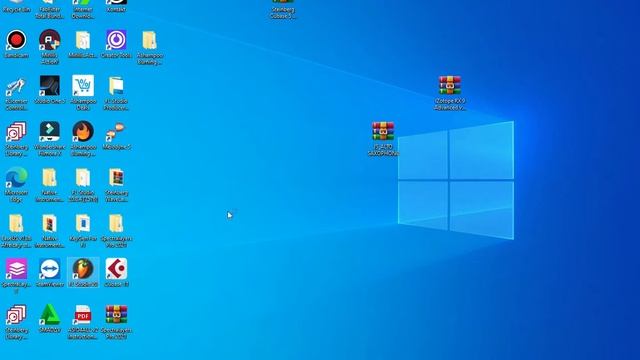
Task: Click the Internet Download shortcut label
Action: point(83,13)
